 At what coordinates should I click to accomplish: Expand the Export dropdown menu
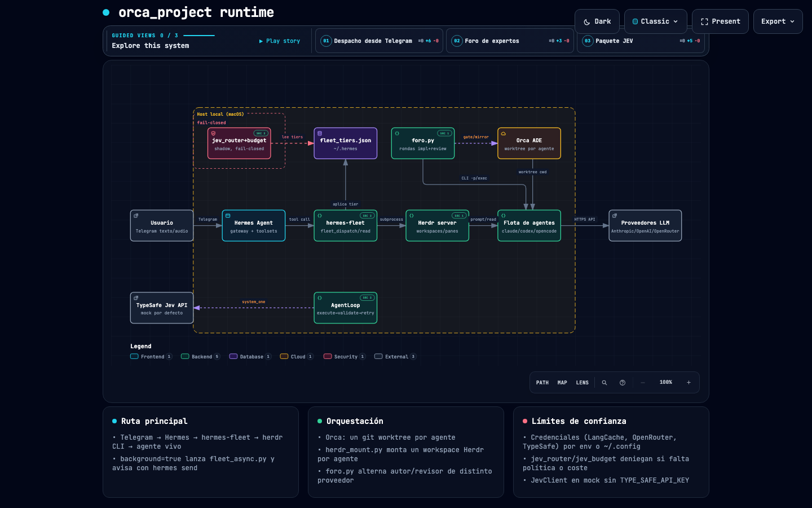(x=778, y=21)
